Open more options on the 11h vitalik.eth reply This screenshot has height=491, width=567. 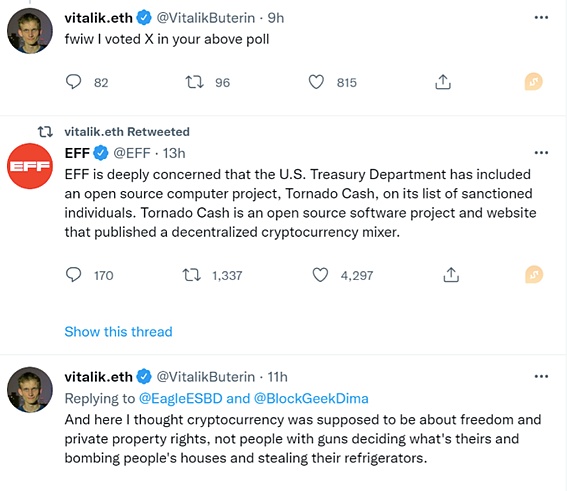(541, 376)
